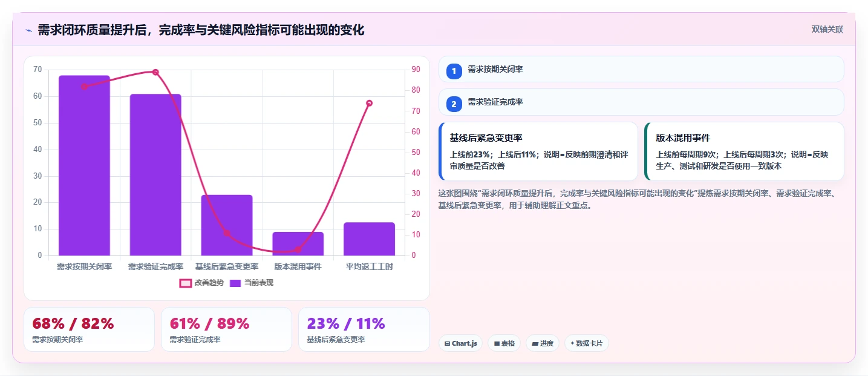This screenshot has height=376, width=868.
Task: Open the 基线后紧急变更率 detail card
Action: tap(538, 151)
